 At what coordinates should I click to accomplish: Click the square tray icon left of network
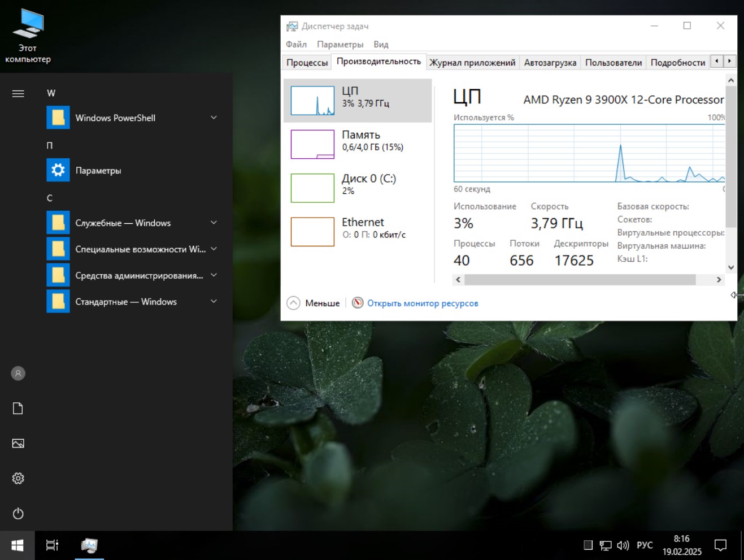[588, 545]
